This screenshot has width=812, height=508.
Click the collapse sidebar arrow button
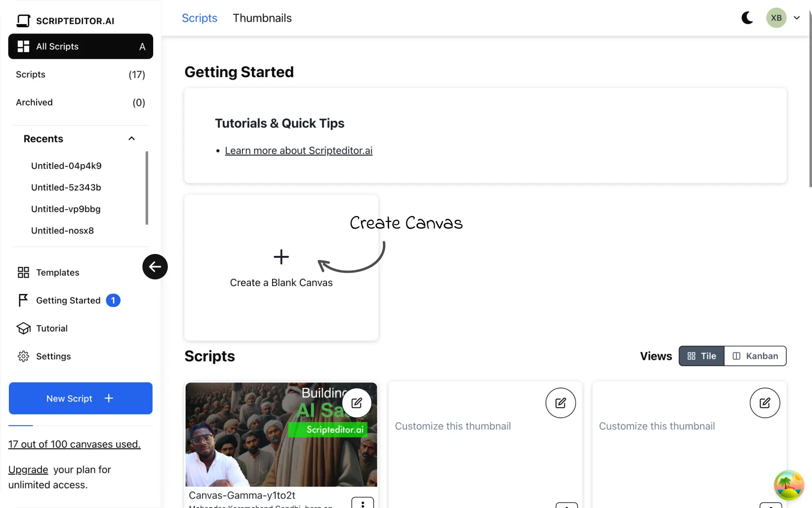coord(155,267)
